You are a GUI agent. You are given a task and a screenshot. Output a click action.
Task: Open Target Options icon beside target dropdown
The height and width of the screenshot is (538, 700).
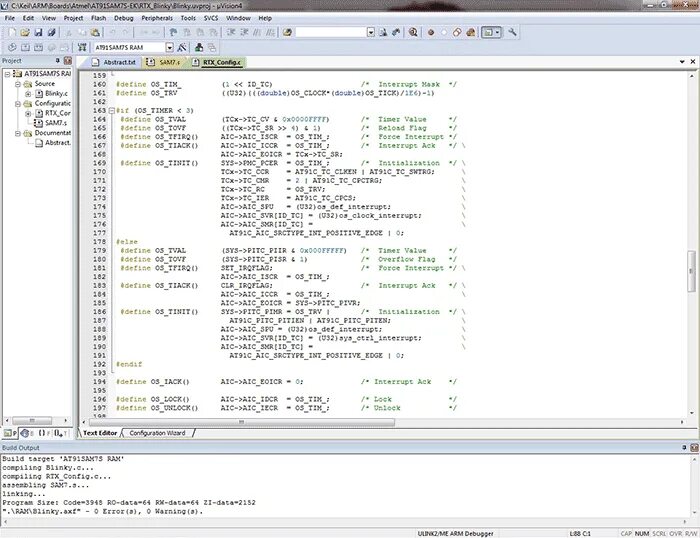182,47
